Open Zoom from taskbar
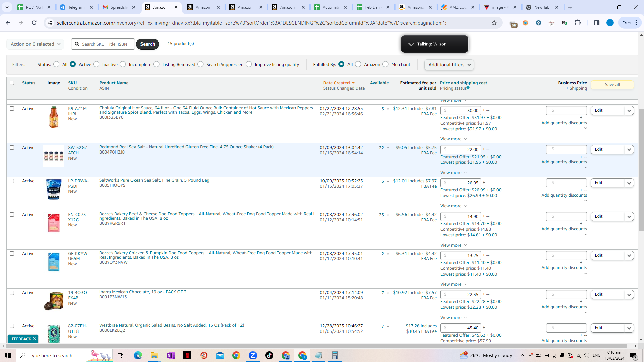The height and width of the screenshot is (362, 644). 253,355
